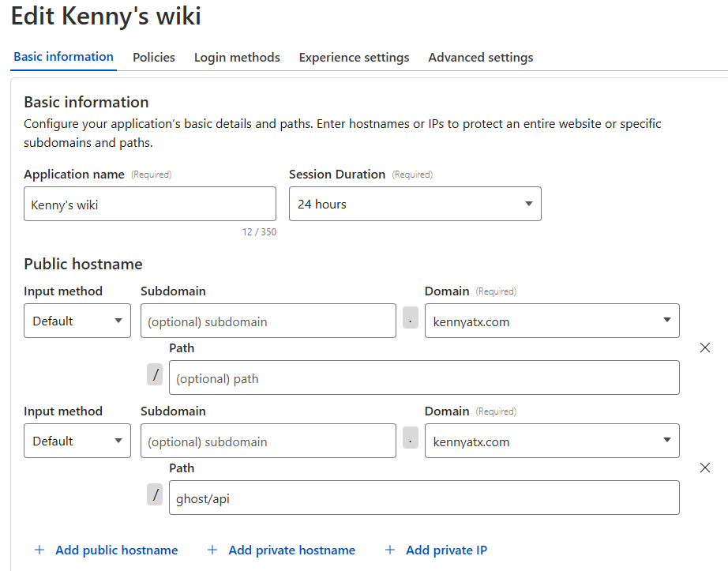The height and width of the screenshot is (571, 728).
Task: Click the plus icon beside Add private IP
Action: [390, 550]
